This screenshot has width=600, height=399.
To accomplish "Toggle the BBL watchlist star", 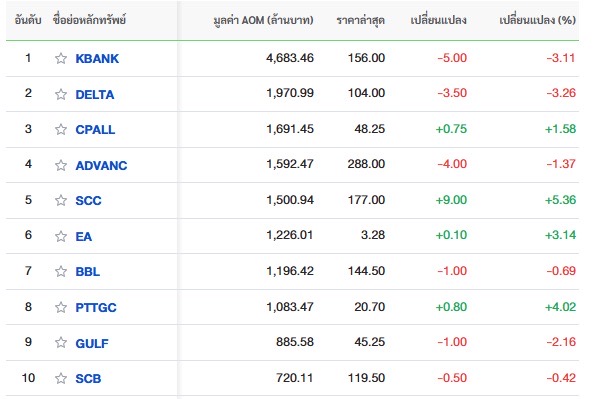I will [61, 271].
